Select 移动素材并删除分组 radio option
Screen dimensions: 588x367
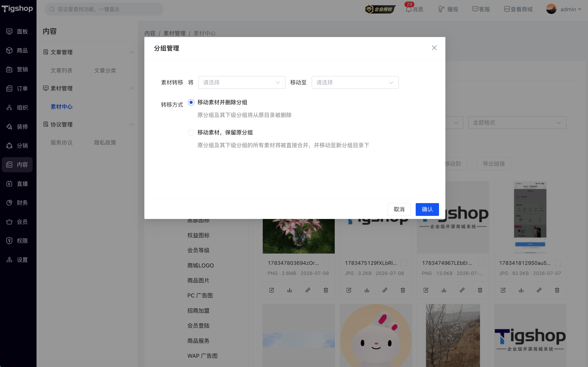191,102
